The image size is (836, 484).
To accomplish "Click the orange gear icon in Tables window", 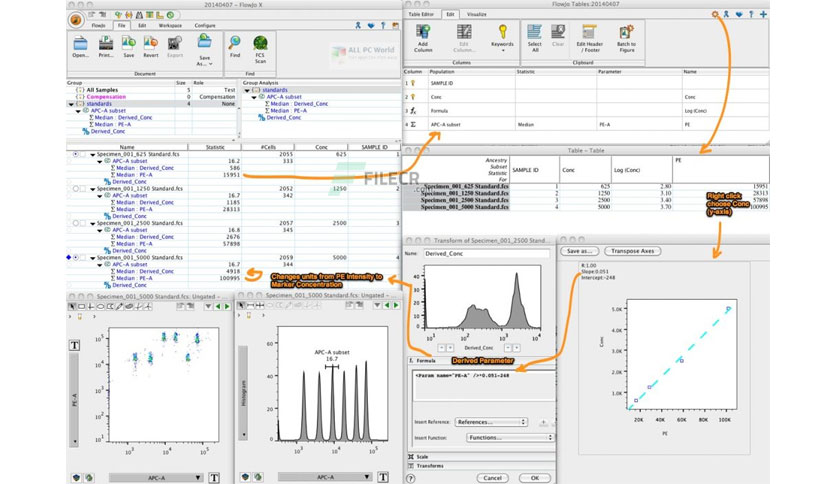I will click(715, 14).
